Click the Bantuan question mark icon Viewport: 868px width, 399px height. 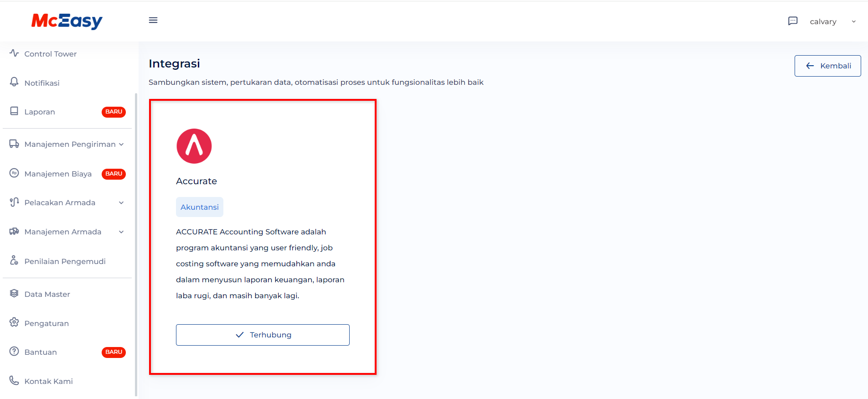coord(14,352)
